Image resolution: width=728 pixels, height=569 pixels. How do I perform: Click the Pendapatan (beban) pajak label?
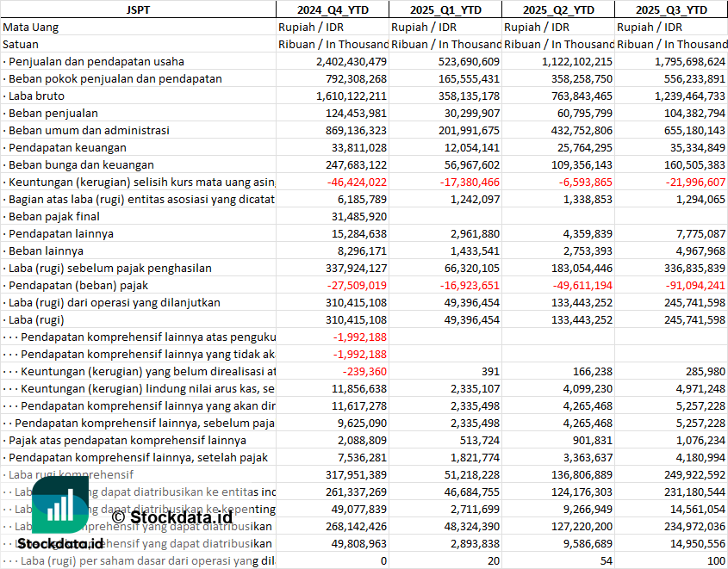pyautogui.click(x=78, y=285)
